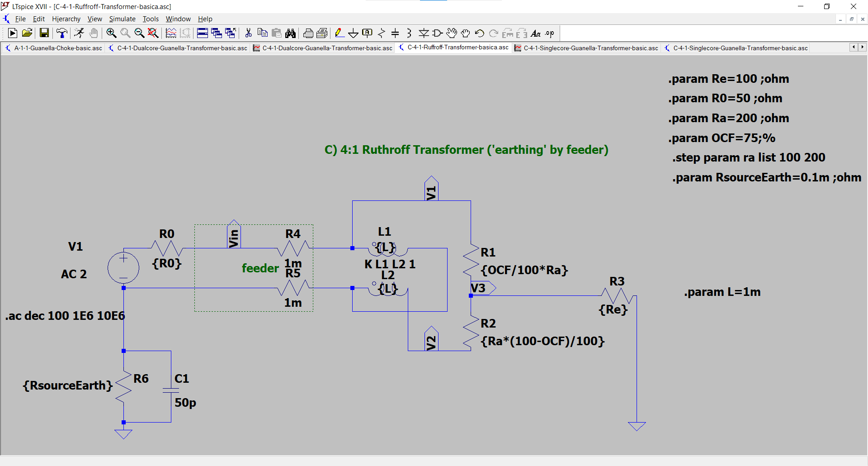Select the Capacitor placement tool

[x=396, y=33]
